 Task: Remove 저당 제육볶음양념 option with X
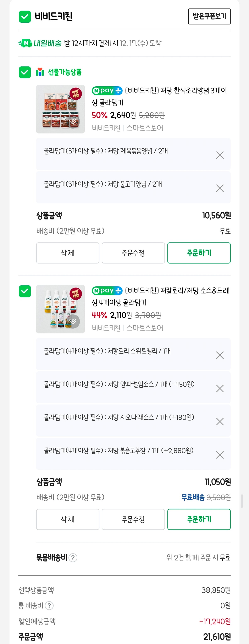pyautogui.click(x=220, y=155)
